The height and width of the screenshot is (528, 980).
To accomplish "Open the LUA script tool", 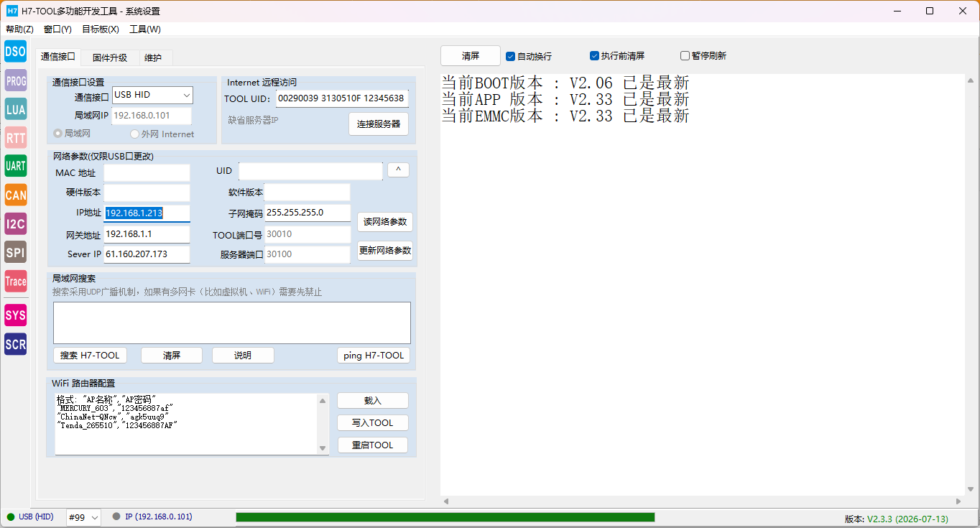I will pos(15,109).
